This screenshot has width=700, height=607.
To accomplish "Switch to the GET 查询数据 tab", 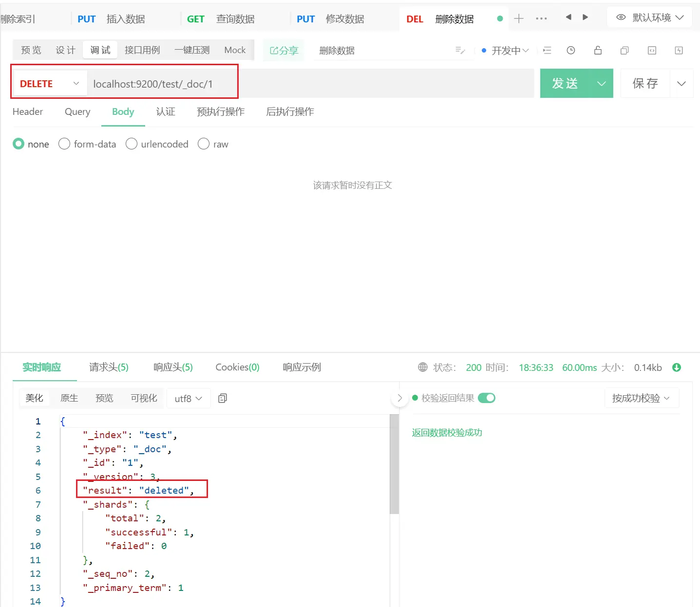I will pos(221,19).
